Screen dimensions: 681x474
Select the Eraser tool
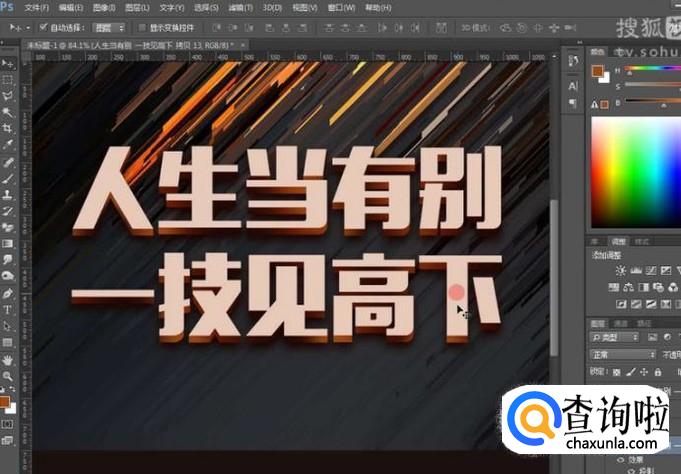pyautogui.click(x=7, y=227)
